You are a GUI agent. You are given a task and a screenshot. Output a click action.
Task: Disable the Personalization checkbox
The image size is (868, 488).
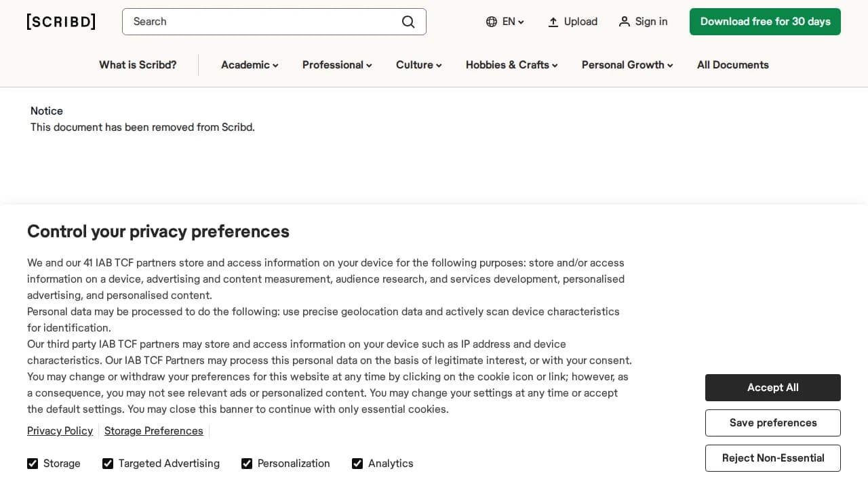pos(247,464)
